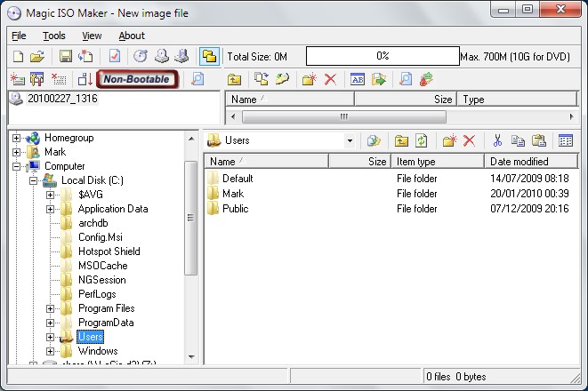Click the red X delete icon in the image toolbar

tap(331, 80)
